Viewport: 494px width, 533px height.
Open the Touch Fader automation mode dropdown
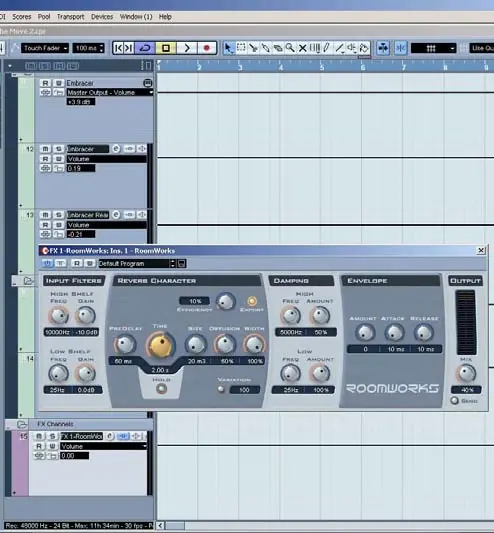pyautogui.click(x=45, y=48)
